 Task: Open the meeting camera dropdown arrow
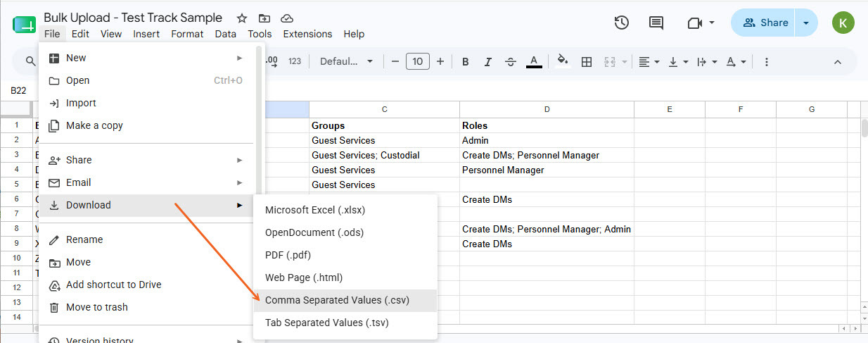coord(712,23)
